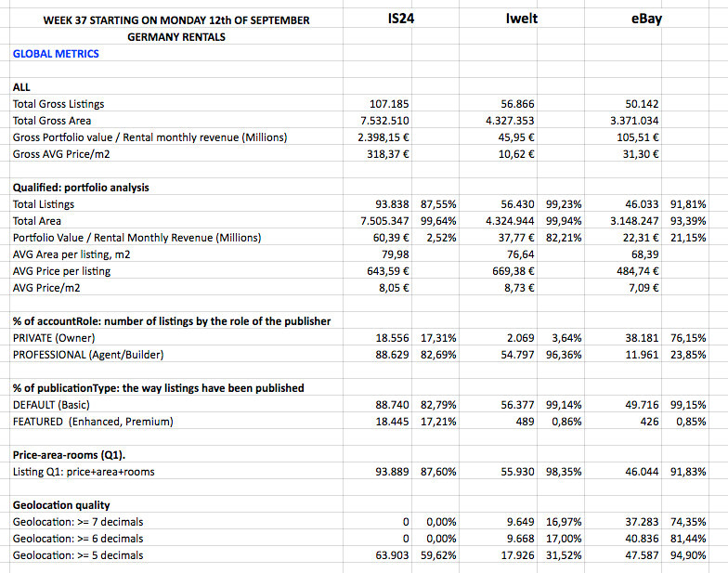Image resolution: width=728 pixels, height=573 pixels.
Task: Select the 'WEEK 37 STARTING ON MONDAY 12th OF SEPTEMBER' title cell
Action: (176, 20)
